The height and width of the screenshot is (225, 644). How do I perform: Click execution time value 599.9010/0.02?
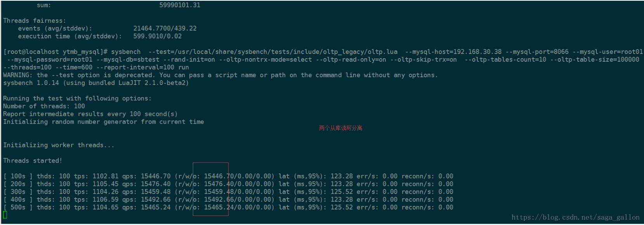[x=158, y=36]
